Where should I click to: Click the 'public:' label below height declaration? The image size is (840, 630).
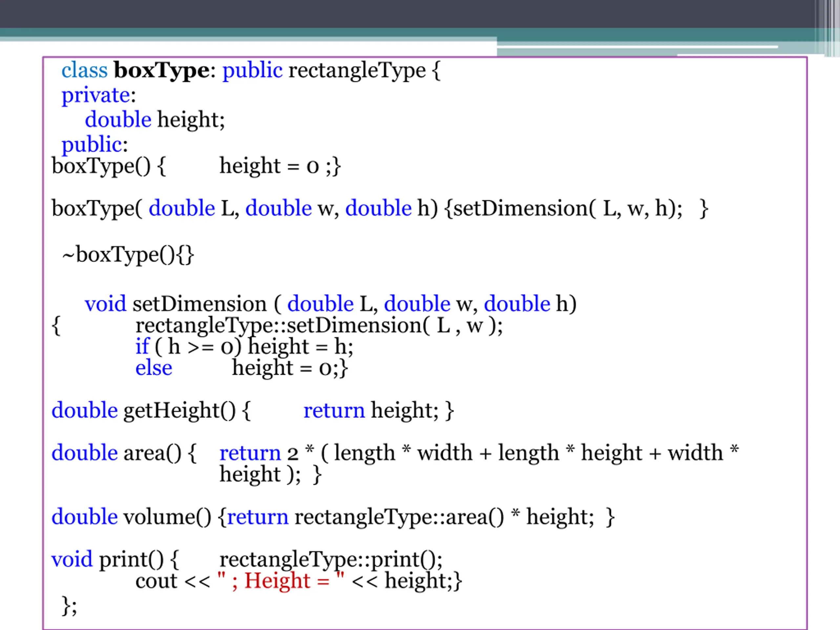point(94,145)
